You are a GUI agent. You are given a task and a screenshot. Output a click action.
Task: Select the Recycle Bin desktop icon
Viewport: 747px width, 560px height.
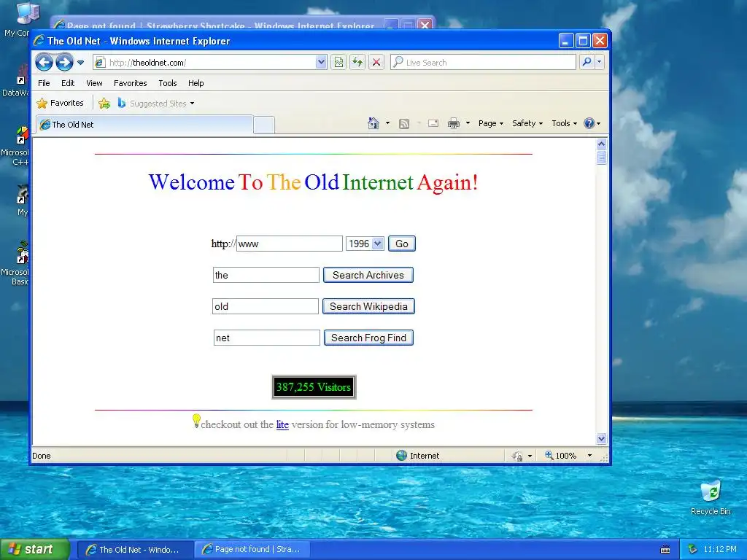711,498
